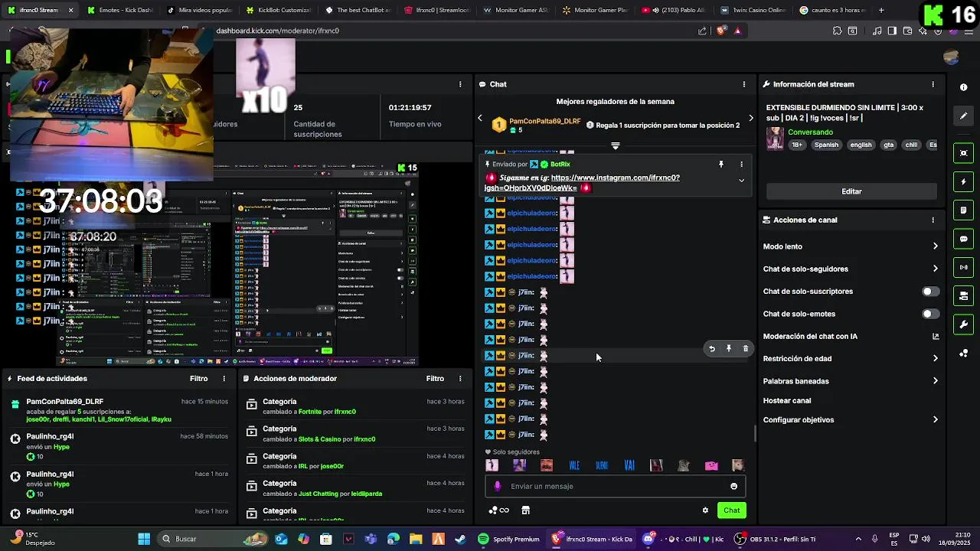Click the browser address bar URL
Screen dimensions: 980x551
point(277,31)
